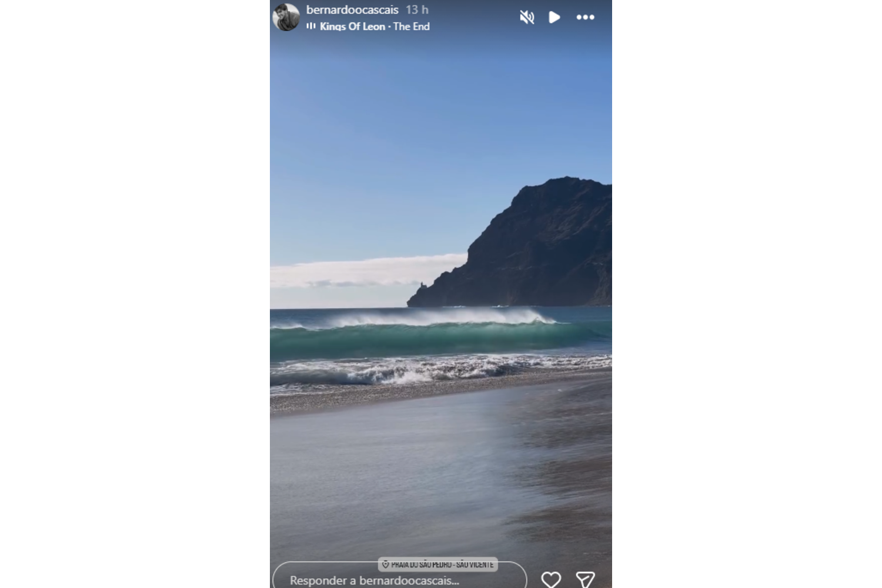
Task: Click the music equalizer bars icon
Action: [311, 26]
